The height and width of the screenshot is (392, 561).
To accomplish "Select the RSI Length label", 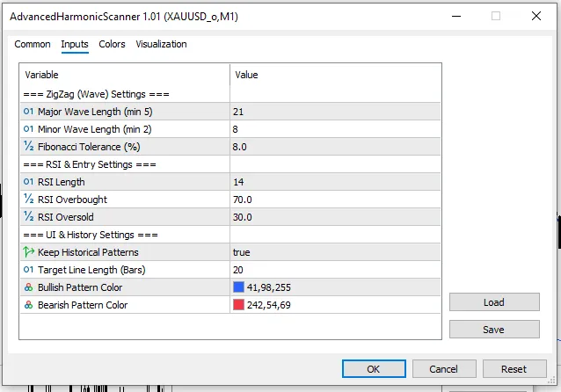I will click(x=62, y=182).
